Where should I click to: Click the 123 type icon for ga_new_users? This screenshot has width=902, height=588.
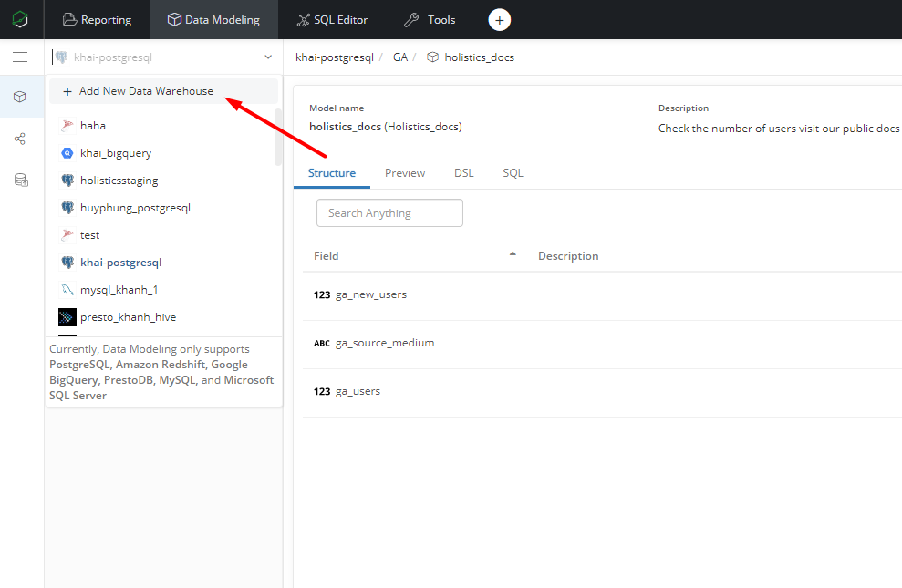[322, 294]
